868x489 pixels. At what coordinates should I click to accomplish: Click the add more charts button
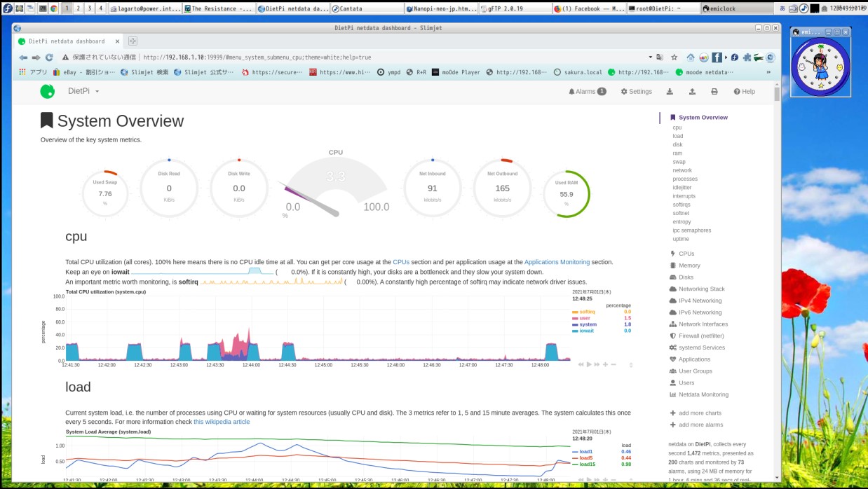700,413
